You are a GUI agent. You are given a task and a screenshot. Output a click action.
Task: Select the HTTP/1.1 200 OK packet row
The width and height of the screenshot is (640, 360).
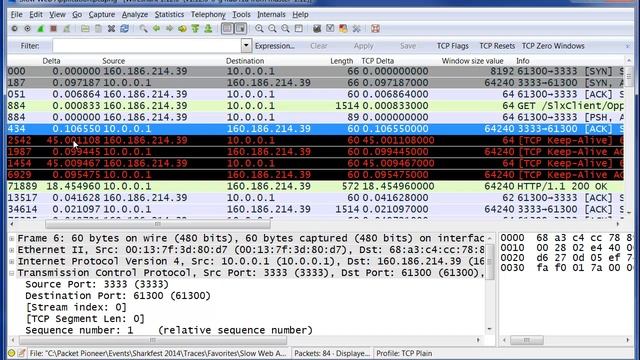[315, 187]
